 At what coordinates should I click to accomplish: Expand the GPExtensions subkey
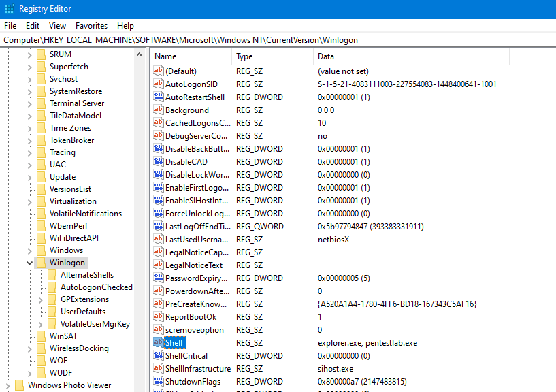(x=40, y=299)
